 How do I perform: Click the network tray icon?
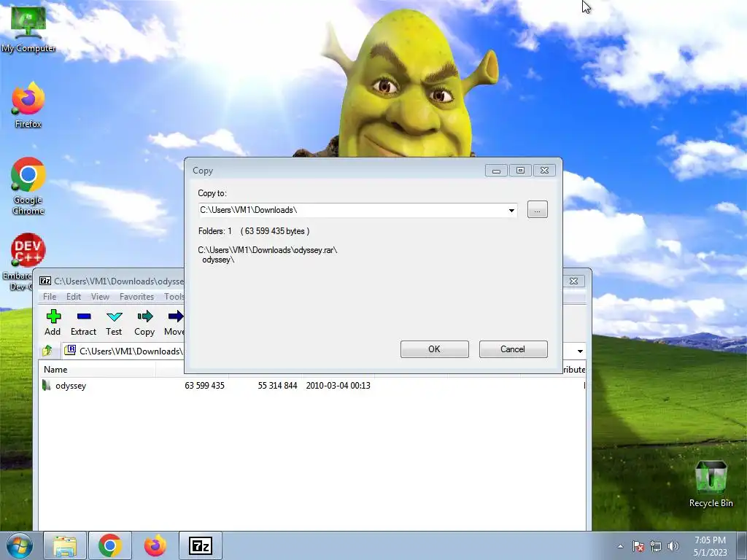[656, 546]
